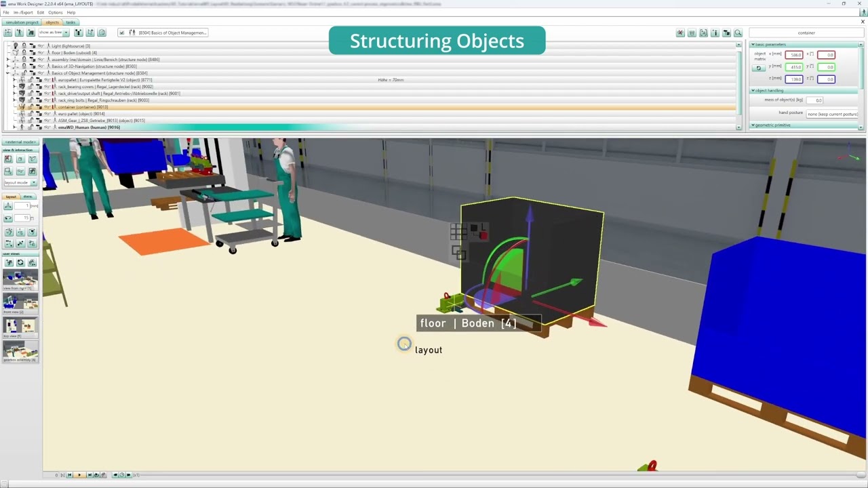Viewport: 868px width, 488px height.
Task: Toggle the lock icon on the euro pallet [9014] row
Action: tap(31, 114)
